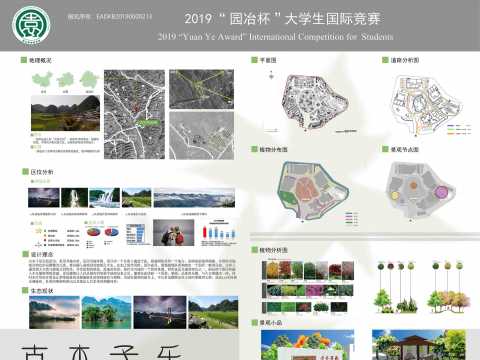Image resolution: width=480 pixels, height=360 pixels.
Task: Open the black-and-white site plan drawing
Action: click(314, 102)
